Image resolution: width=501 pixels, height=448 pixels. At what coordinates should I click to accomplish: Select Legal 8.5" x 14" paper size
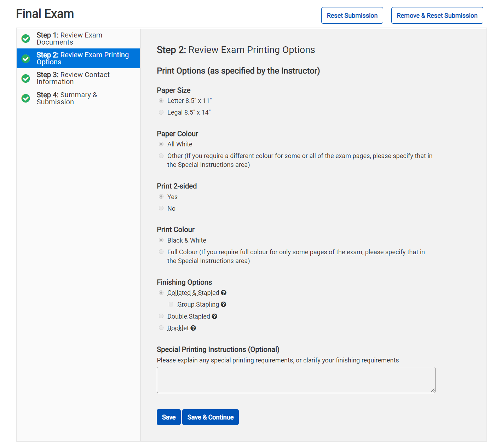(161, 112)
